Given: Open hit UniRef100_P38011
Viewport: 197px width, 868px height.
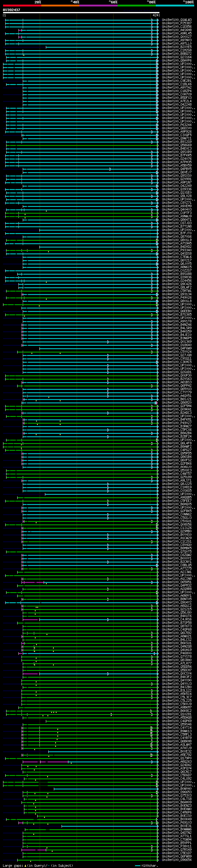Looking at the screenshot, I should tap(176, 846).
